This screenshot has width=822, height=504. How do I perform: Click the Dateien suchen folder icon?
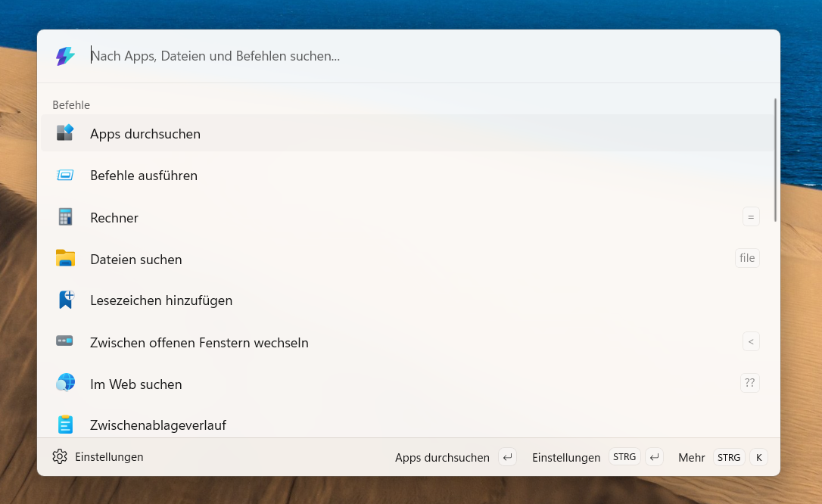[x=66, y=258]
